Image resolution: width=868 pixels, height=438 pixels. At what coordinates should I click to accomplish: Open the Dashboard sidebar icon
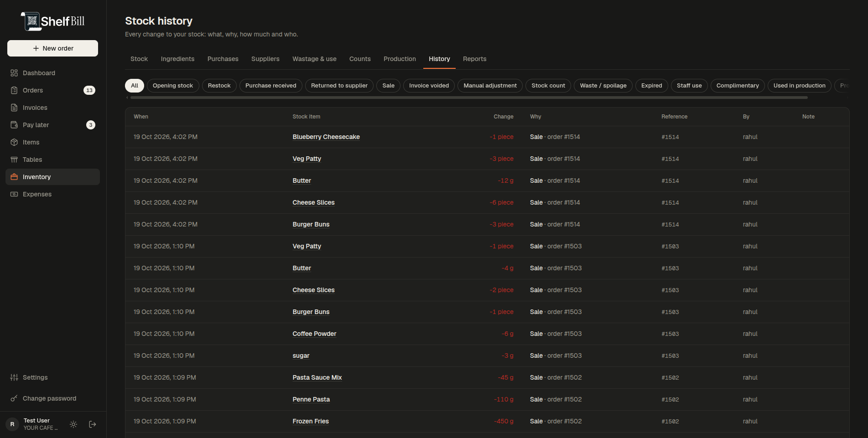(14, 73)
